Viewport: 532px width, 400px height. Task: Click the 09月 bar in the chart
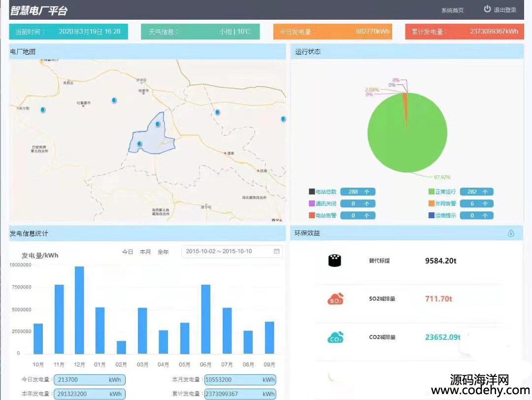pos(269,337)
